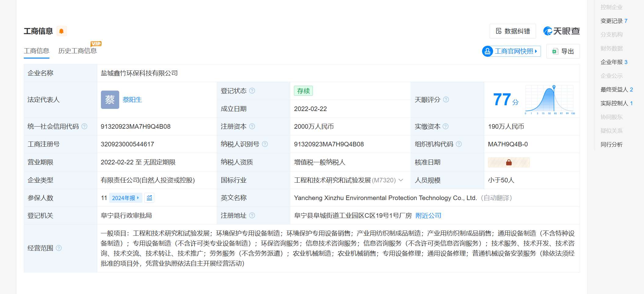Click help icon beside 注册资本

[x=252, y=127]
